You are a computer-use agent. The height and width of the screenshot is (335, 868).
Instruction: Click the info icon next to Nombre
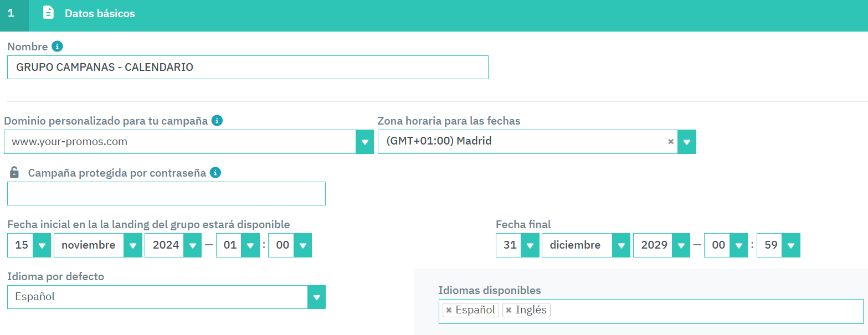pos(57,47)
